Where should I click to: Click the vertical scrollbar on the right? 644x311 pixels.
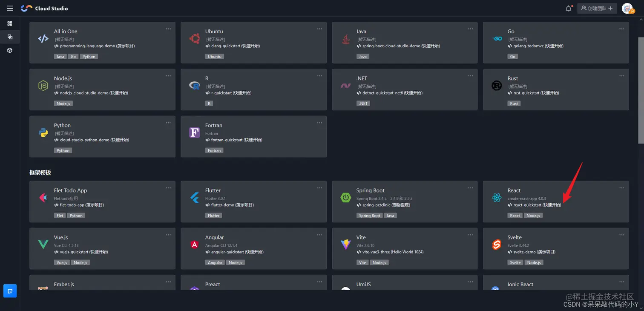[x=641, y=90]
